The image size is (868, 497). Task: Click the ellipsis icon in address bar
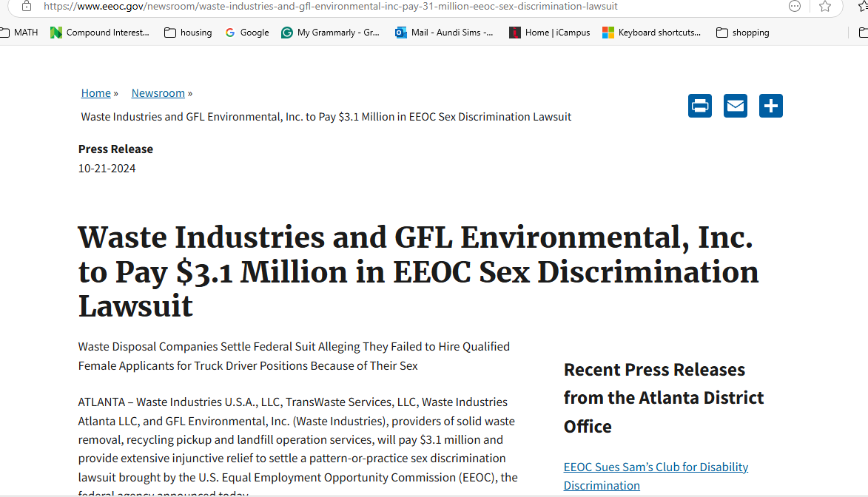click(x=795, y=6)
